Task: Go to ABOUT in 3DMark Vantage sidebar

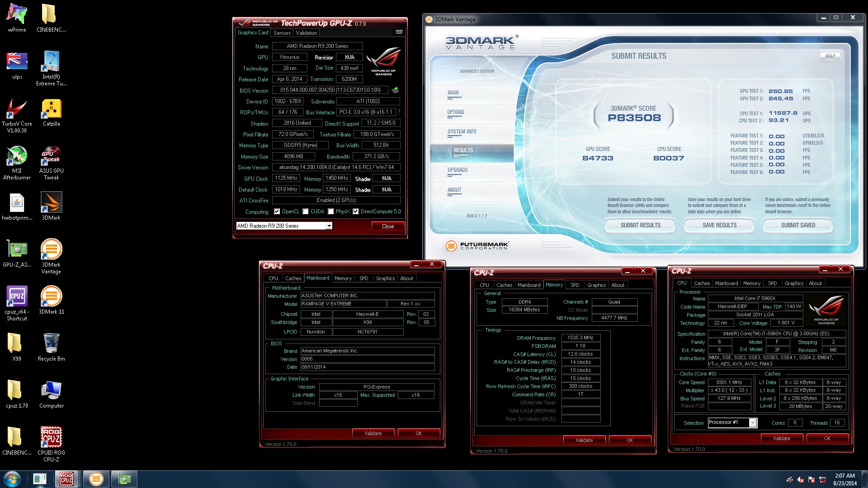Action: (454, 190)
